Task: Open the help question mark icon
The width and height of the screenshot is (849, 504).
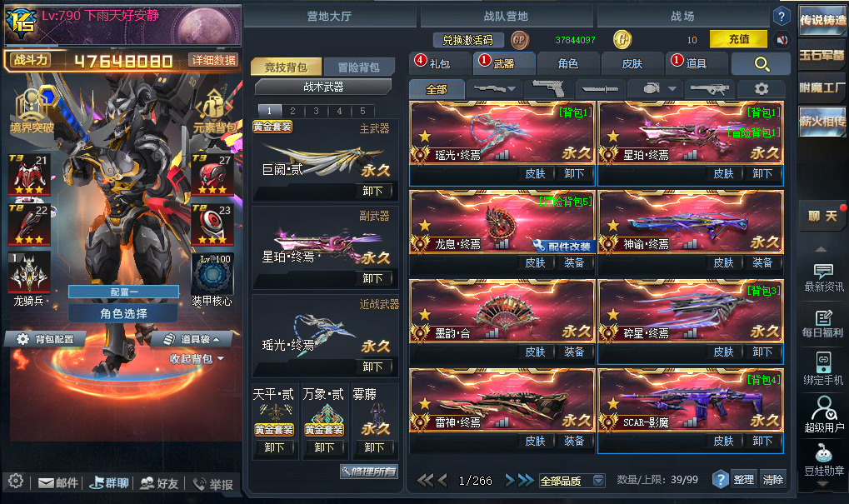Action: click(782, 16)
